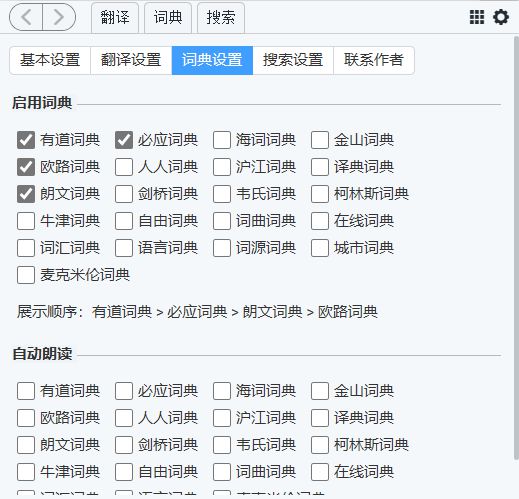Enable 海词词典 under 启用词典

[x=222, y=140]
